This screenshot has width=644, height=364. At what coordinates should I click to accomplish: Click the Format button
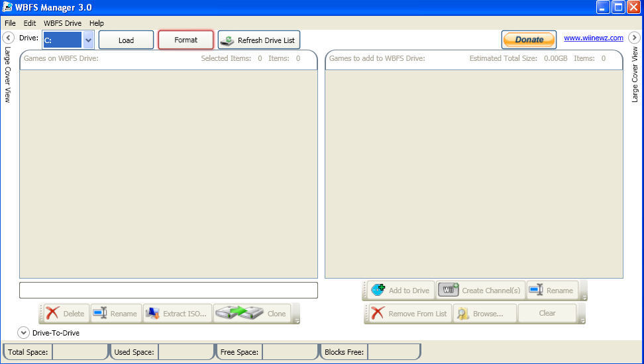[x=186, y=40]
